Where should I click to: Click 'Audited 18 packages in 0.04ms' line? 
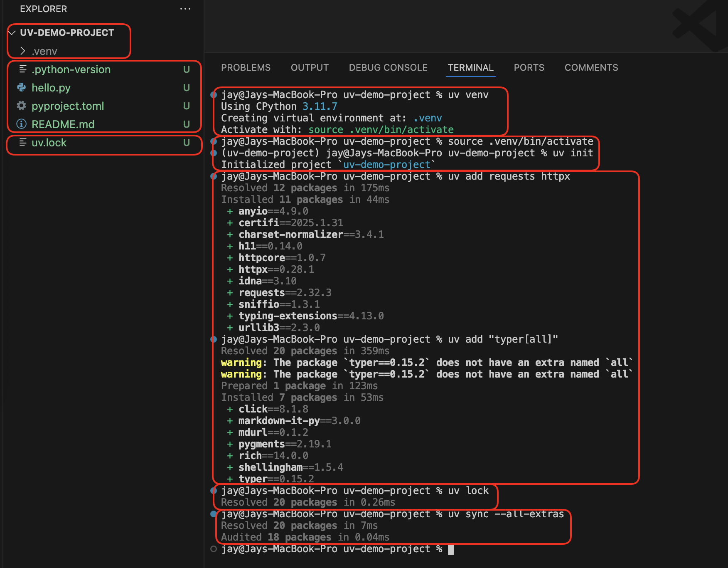coord(305,537)
